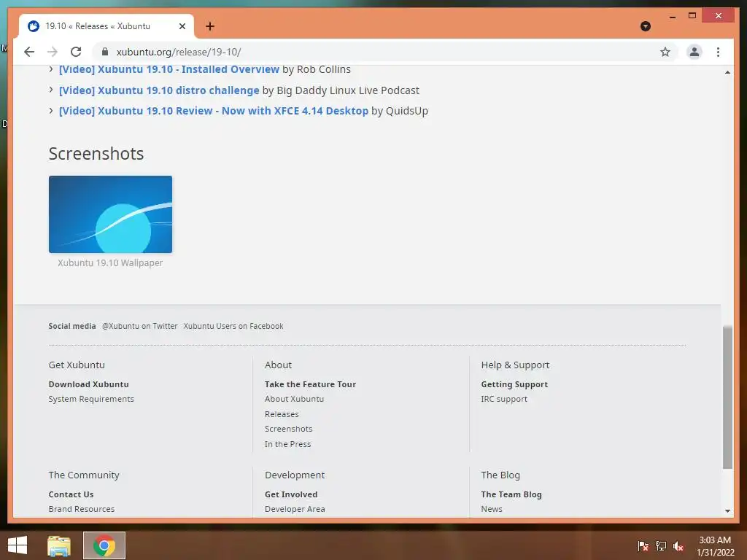
Task: Go to Releases in the footer
Action: click(x=282, y=414)
